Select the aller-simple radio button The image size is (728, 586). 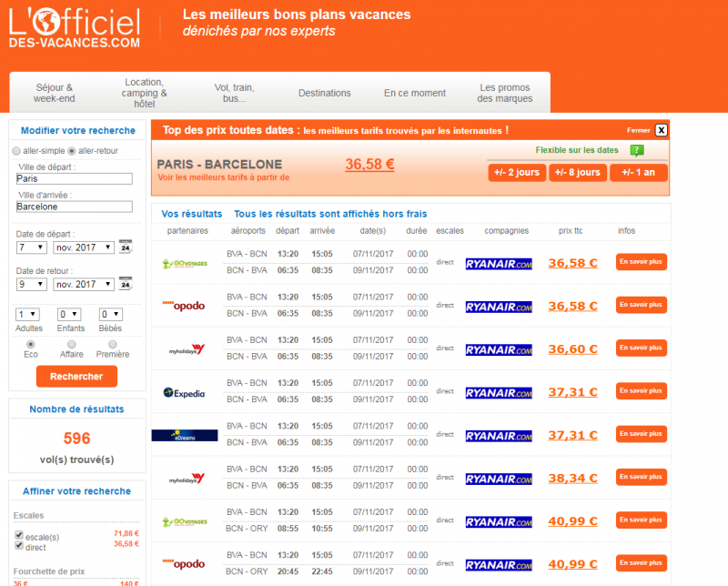(16, 151)
